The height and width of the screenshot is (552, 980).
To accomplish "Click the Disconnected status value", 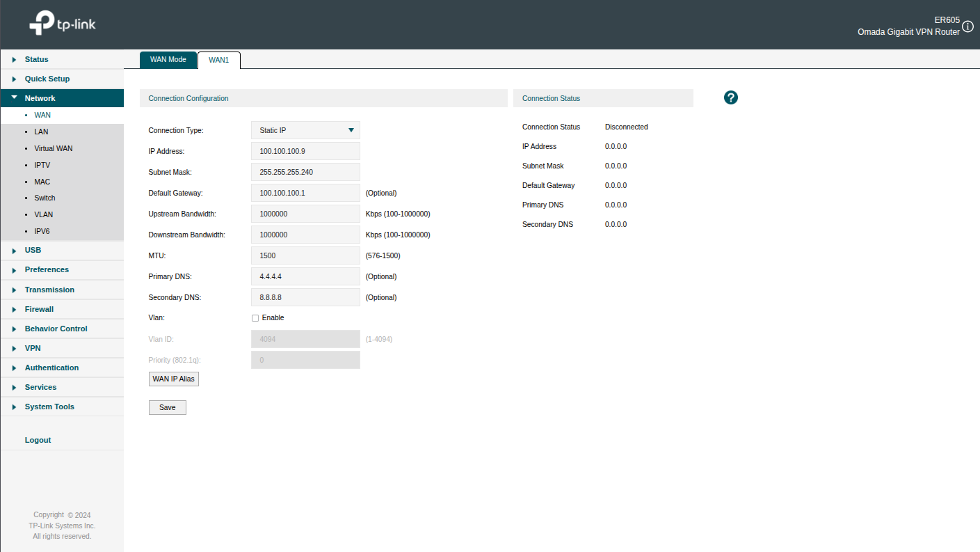I will [x=626, y=127].
